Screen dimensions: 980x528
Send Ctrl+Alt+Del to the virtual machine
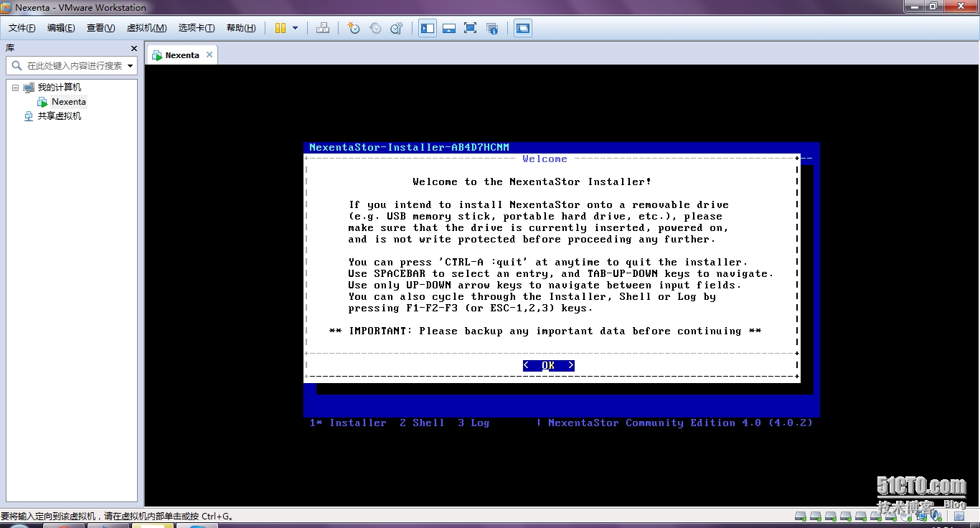[323, 28]
